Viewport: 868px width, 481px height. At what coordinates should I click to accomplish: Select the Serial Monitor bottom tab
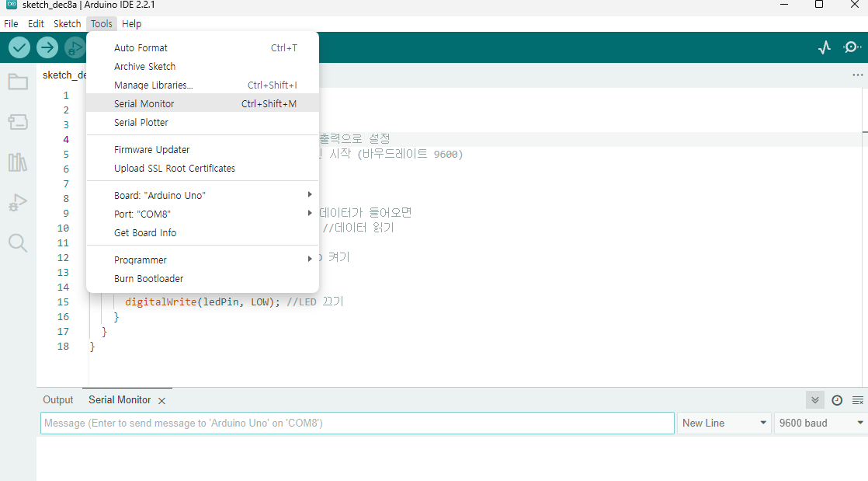[x=120, y=400]
